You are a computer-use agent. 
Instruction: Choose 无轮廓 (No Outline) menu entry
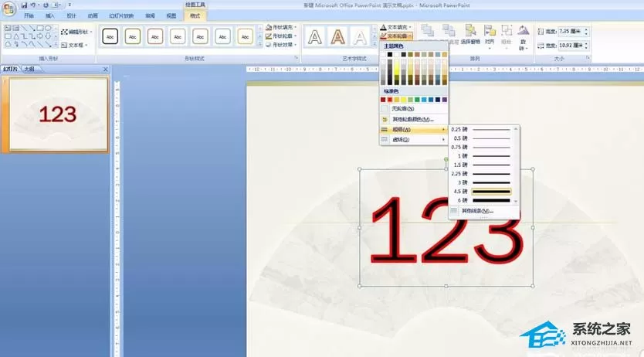[x=414, y=108]
